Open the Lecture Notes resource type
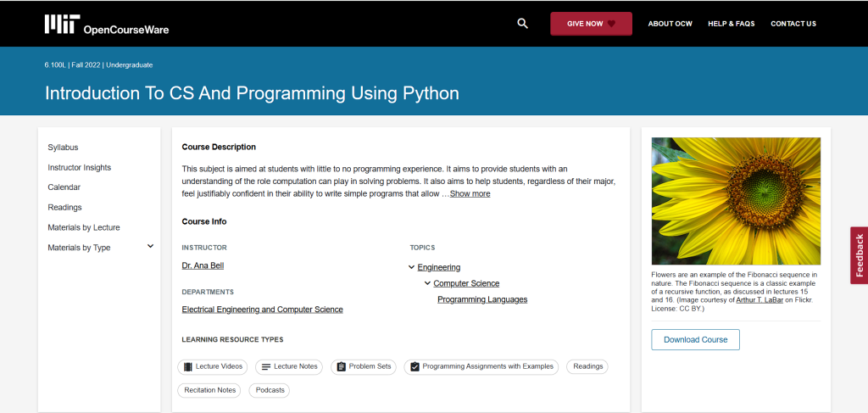The image size is (868, 413). [x=289, y=366]
